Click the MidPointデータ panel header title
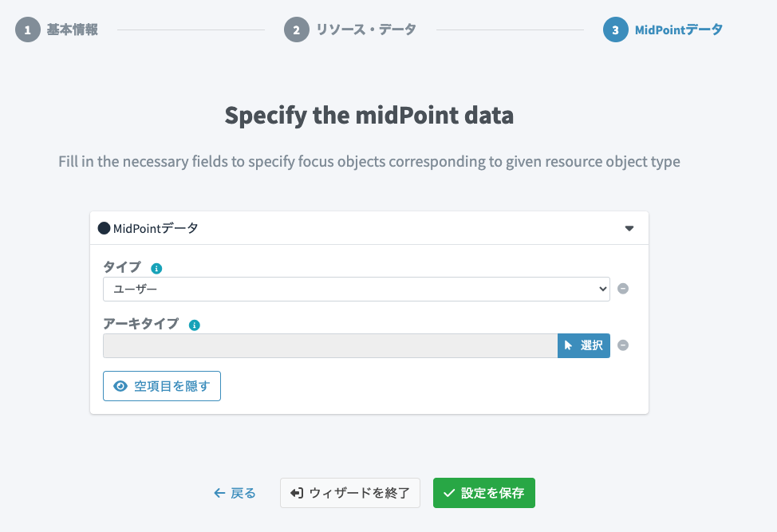Image resolution: width=777 pixels, height=532 pixels. click(x=156, y=228)
